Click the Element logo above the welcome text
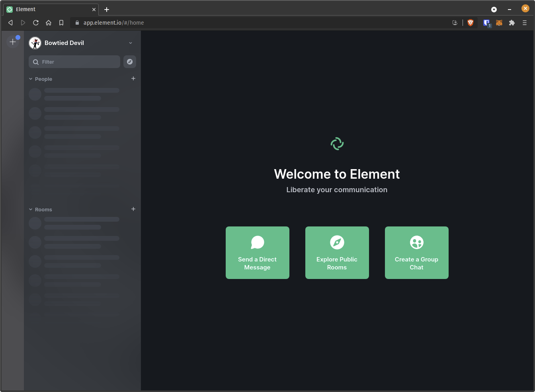 [x=337, y=144]
